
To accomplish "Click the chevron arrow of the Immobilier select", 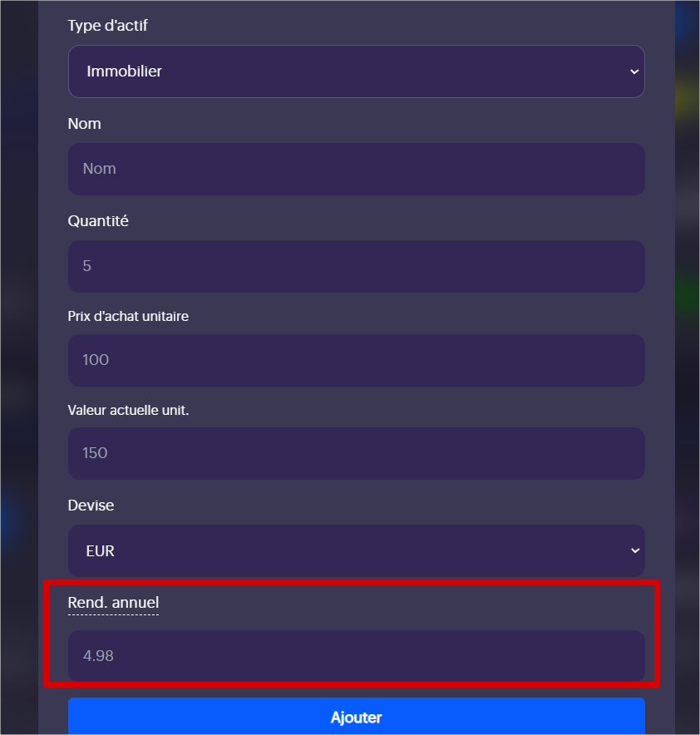I will [x=634, y=72].
